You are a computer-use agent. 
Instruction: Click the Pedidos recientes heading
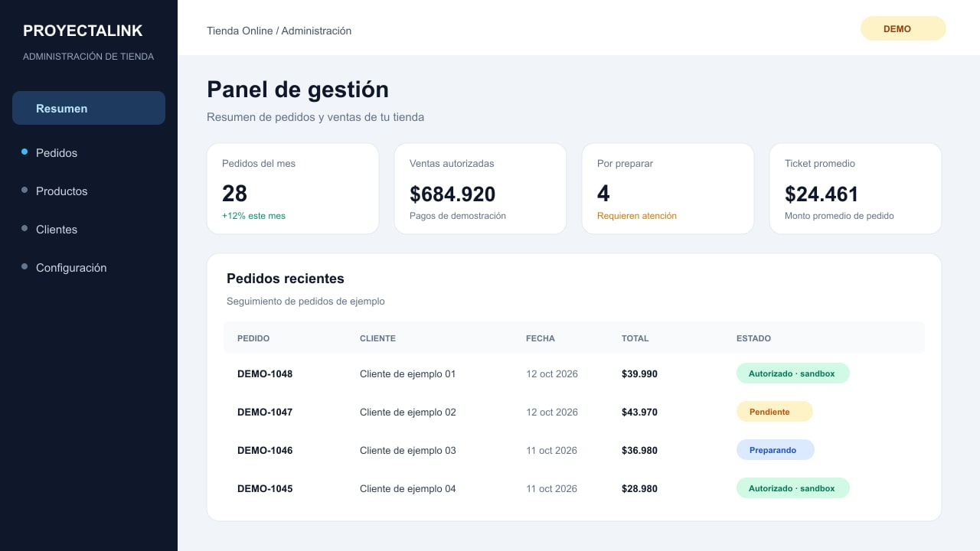click(x=286, y=279)
